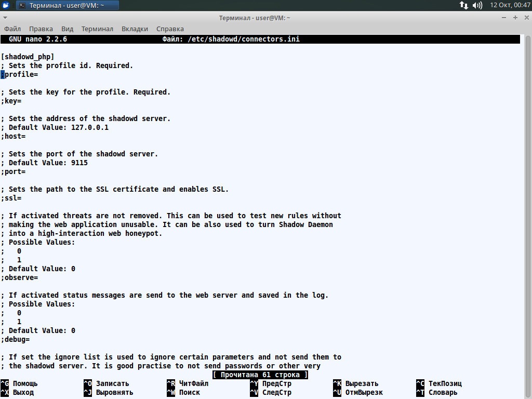Screen dimensions: 532x399
Task: Click the volume speaker tray icon
Action: 477,5
